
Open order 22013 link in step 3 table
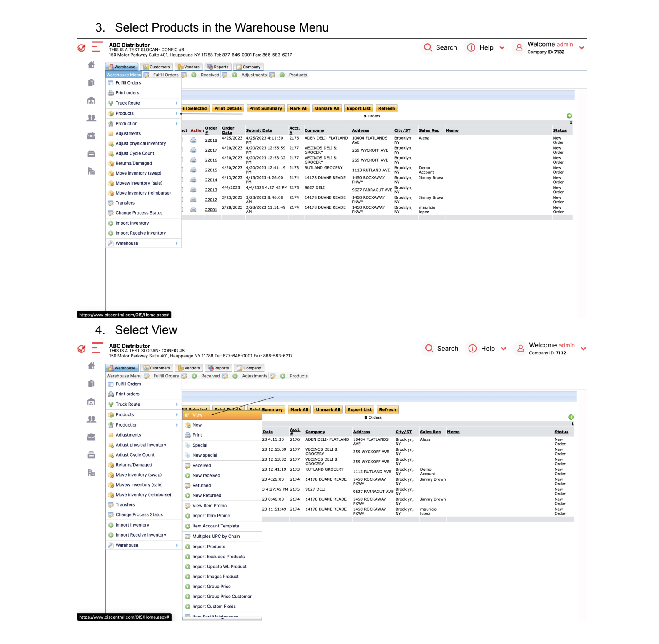[x=211, y=190]
